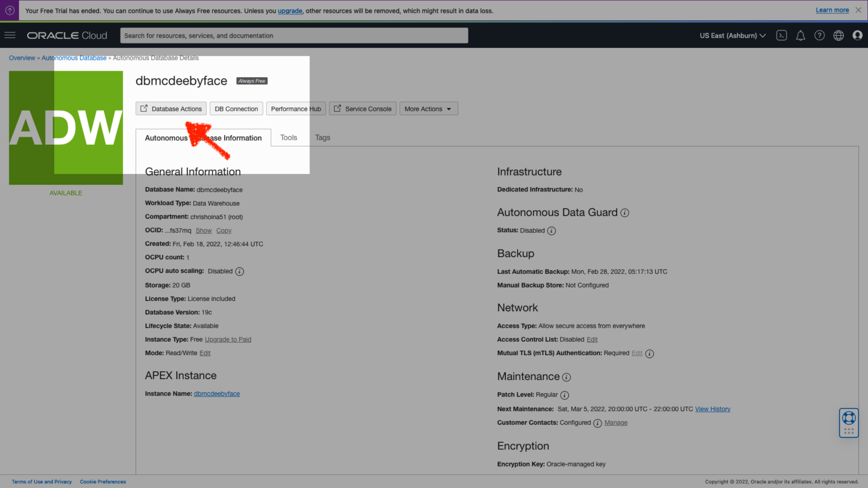
Task: View maintenance History
Action: (x=712, y=408)
